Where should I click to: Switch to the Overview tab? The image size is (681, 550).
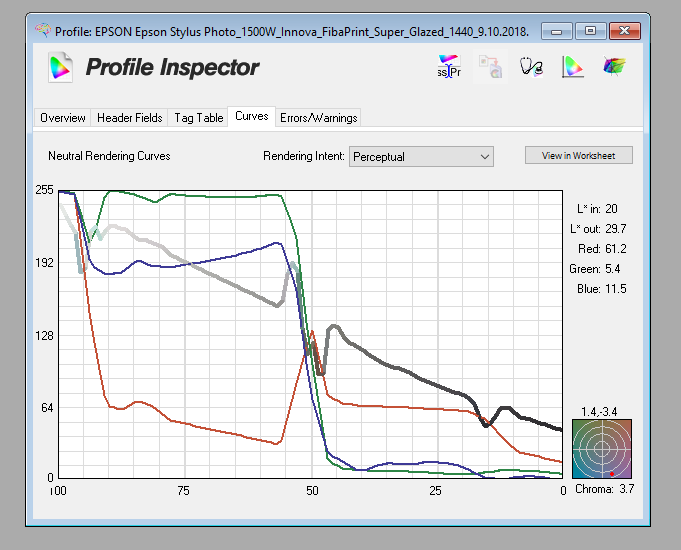pyautogui.click(x=63, y=118)
